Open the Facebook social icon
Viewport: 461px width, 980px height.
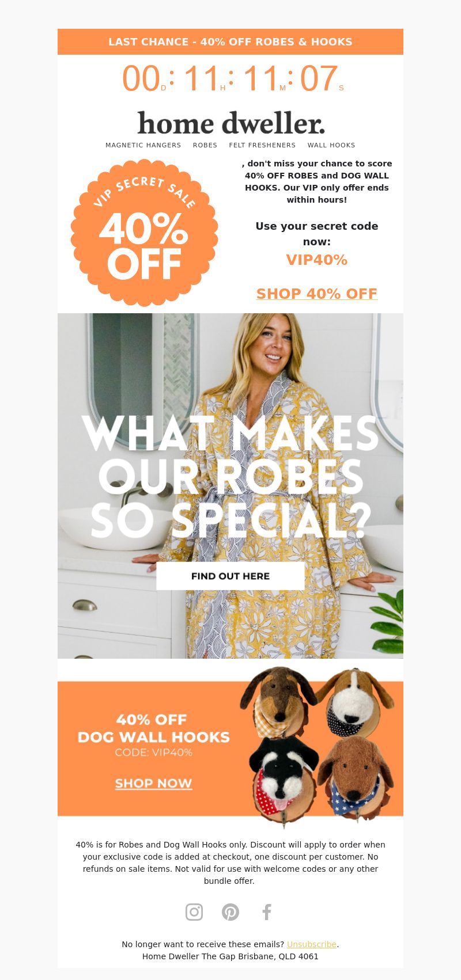(267, 912)
